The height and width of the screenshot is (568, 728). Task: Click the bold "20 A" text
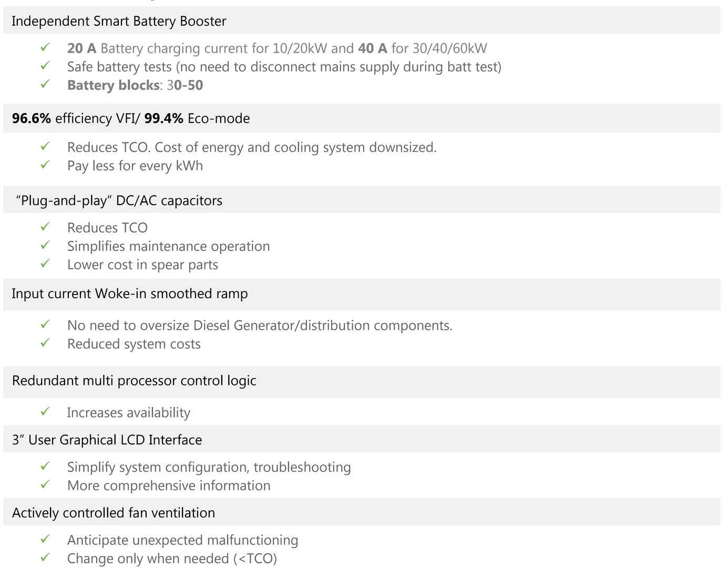click(81, 48)
